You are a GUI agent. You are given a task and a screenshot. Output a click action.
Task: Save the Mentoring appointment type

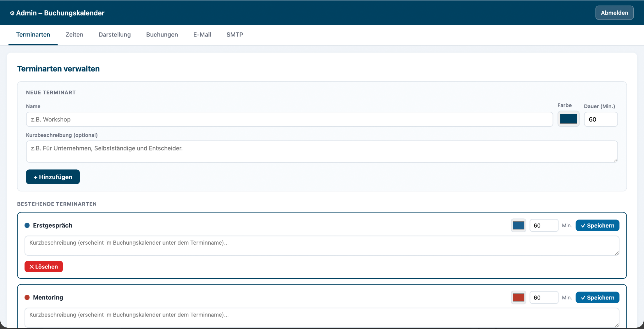597,298
